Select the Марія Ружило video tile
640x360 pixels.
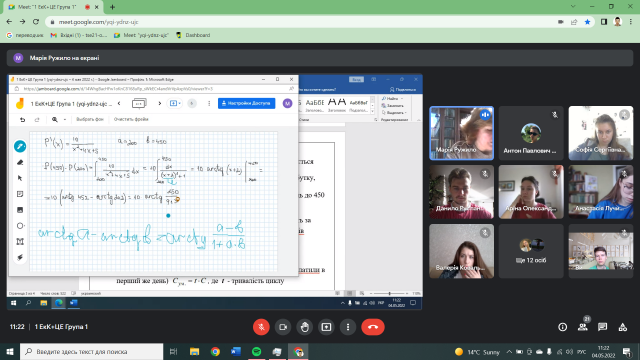[x=461, y=133]
